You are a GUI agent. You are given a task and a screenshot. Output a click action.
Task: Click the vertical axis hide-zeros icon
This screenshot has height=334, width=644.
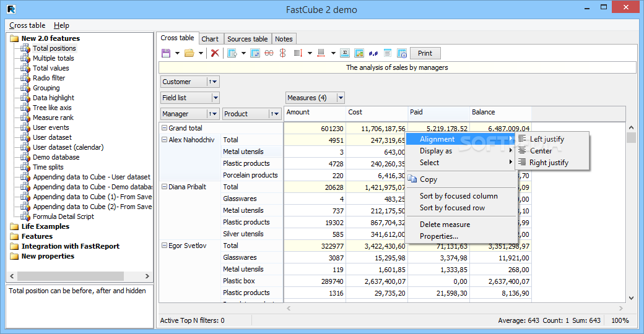[282, 53]
